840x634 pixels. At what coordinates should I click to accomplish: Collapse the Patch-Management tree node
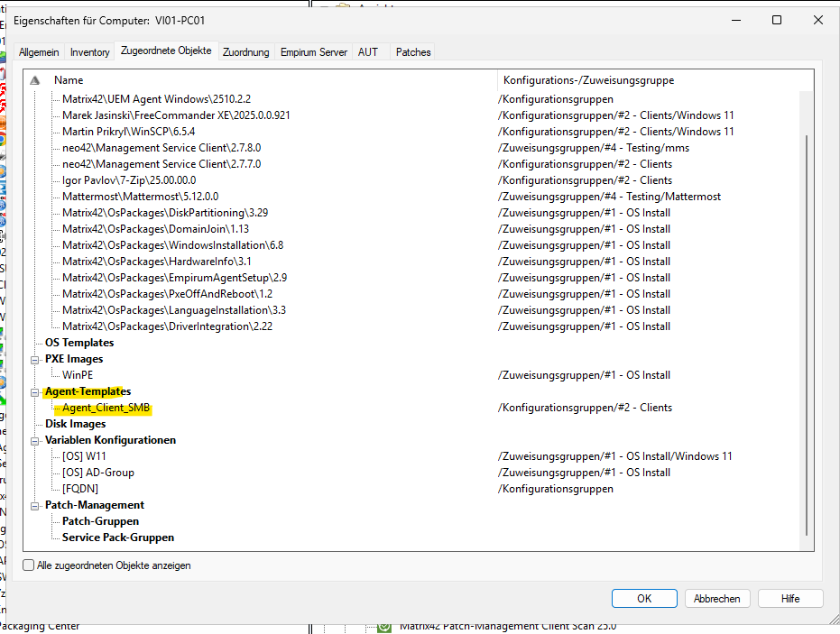[35, 505]
